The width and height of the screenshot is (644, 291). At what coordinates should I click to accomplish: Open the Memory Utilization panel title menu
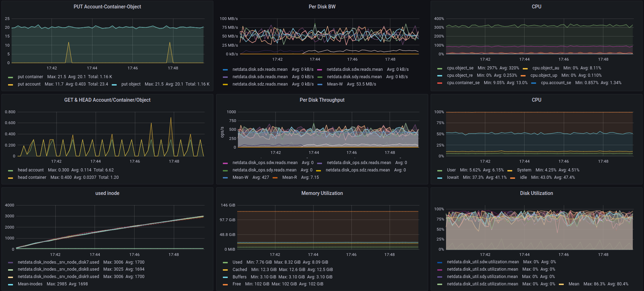(322, 193)
